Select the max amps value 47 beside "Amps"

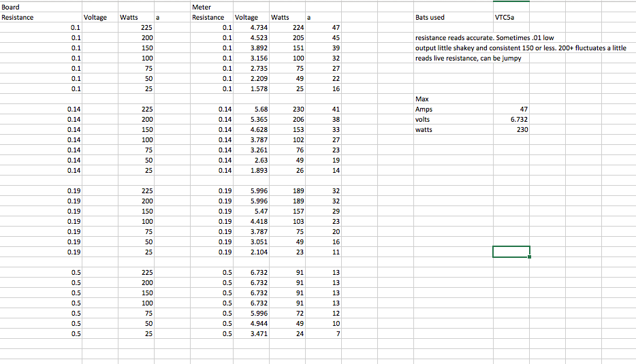pyautogui.click(x=523, y=110)
